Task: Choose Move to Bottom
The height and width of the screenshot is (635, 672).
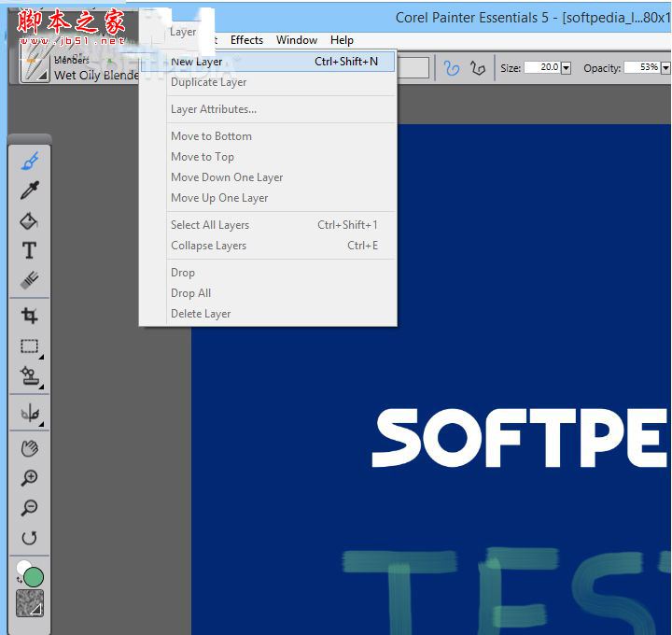Action: tap(268, 136)
